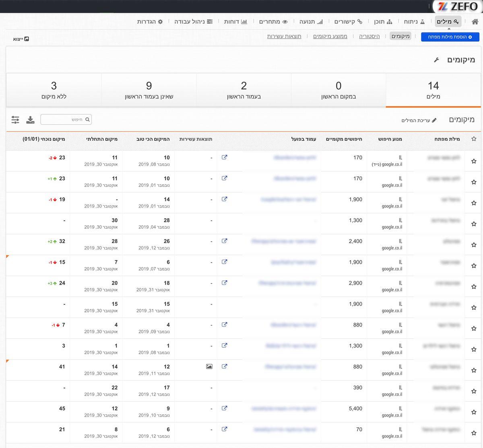This screenshot has height=448, width=483.
Task: Click the image rich-result icon in row 41
Action: 209,366
